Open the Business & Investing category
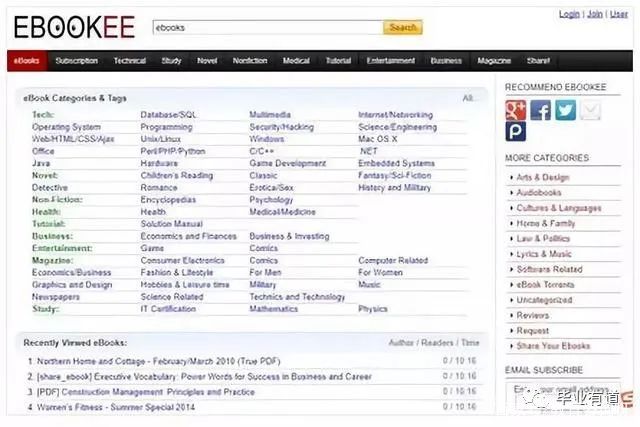The width and height of the screenshot is (640, 427). [289, 236]
